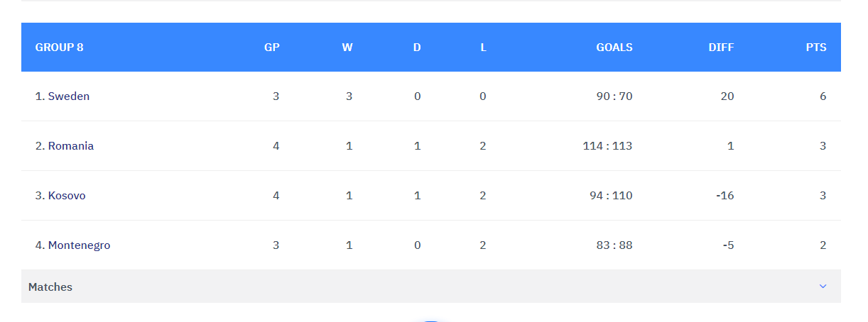Click the GOALS column header
The image size is (868, 322).
click(x=614, y=48)
